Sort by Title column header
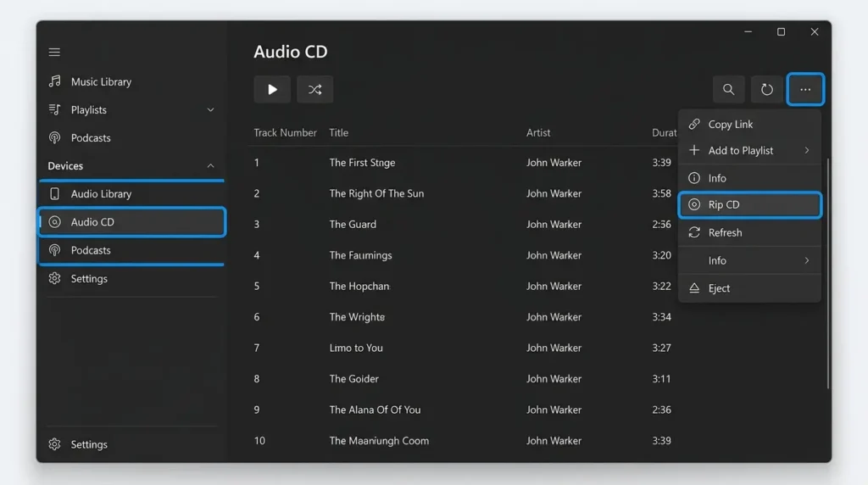The height and width of the screenshot is (485, 868). [x=339, y=133]
